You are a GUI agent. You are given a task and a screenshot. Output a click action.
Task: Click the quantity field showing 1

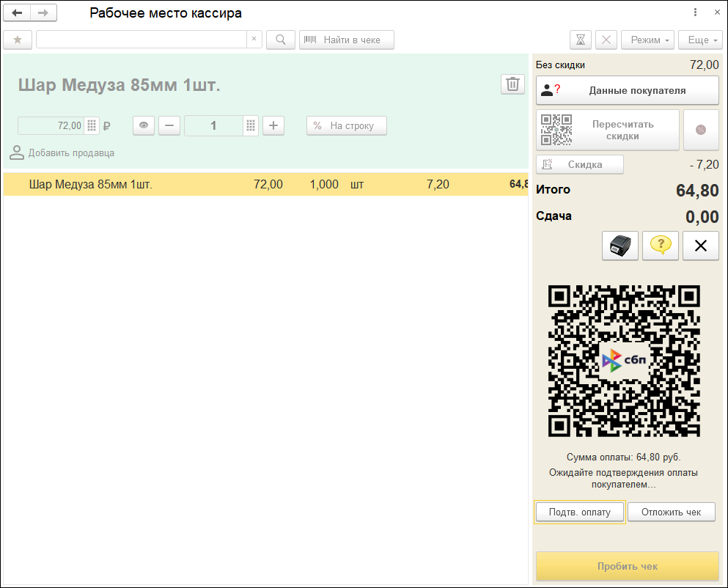coord(213,126)
